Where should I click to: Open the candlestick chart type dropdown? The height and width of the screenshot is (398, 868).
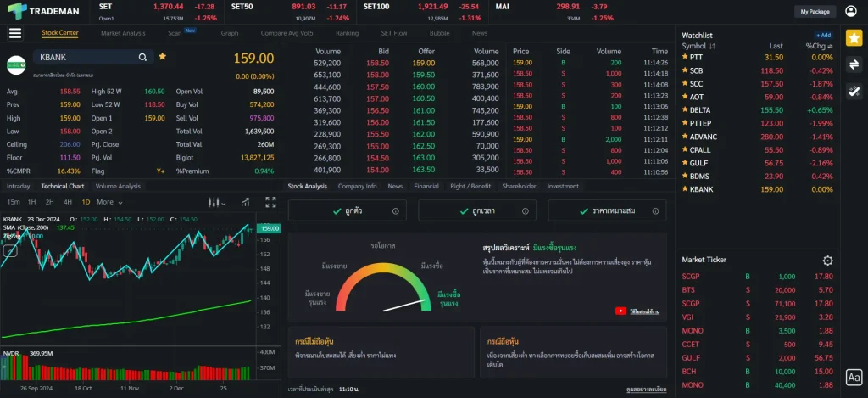218,202
